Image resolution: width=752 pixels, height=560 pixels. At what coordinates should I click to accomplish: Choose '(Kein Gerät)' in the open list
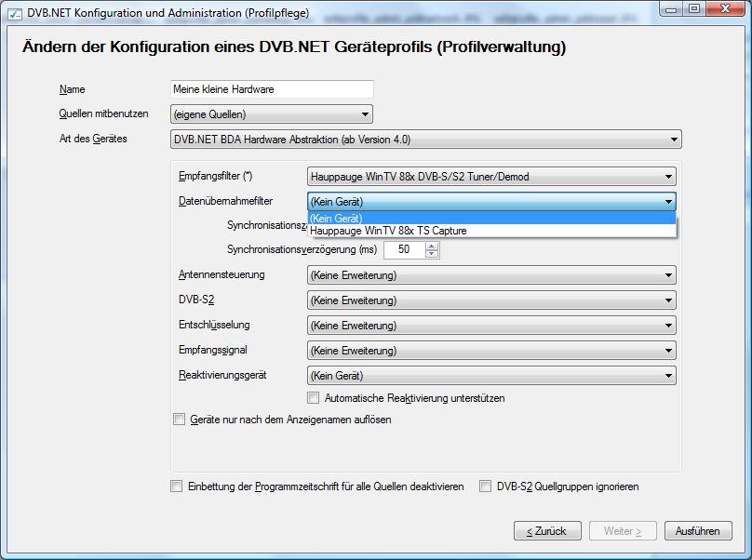pos(336,219)
